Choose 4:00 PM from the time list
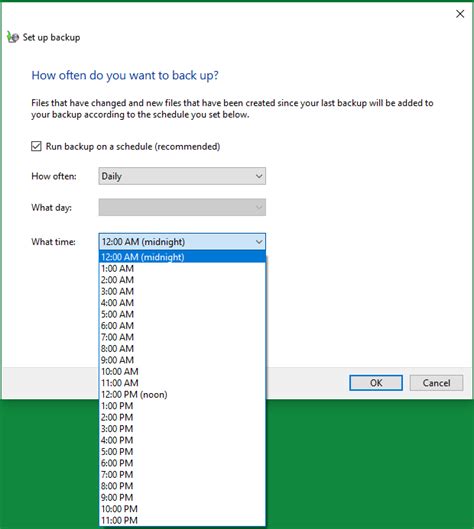Viewport: 474px width, 529px height. (182, 441)
